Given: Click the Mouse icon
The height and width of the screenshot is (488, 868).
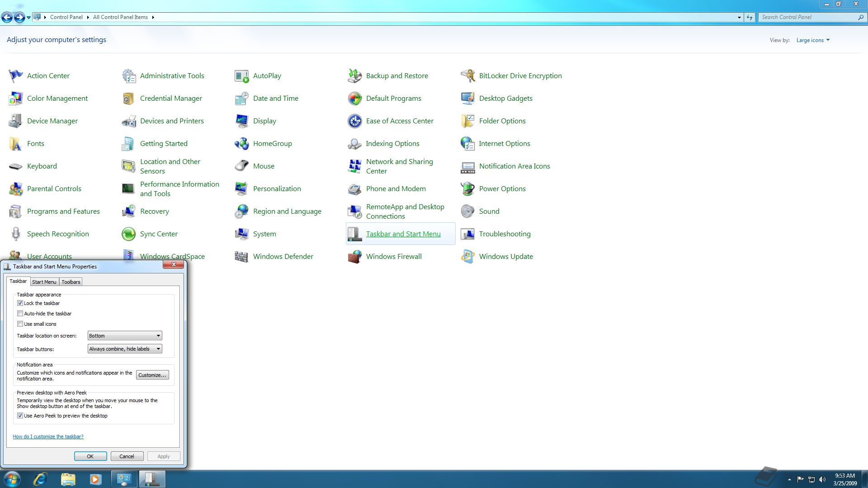Looking at the screenshot, I should click(x=242, y=166).
